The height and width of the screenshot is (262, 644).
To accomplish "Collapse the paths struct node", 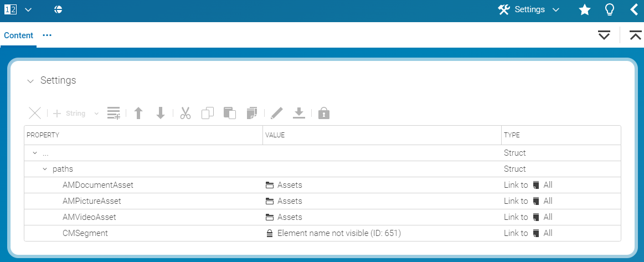I will 45,169.
